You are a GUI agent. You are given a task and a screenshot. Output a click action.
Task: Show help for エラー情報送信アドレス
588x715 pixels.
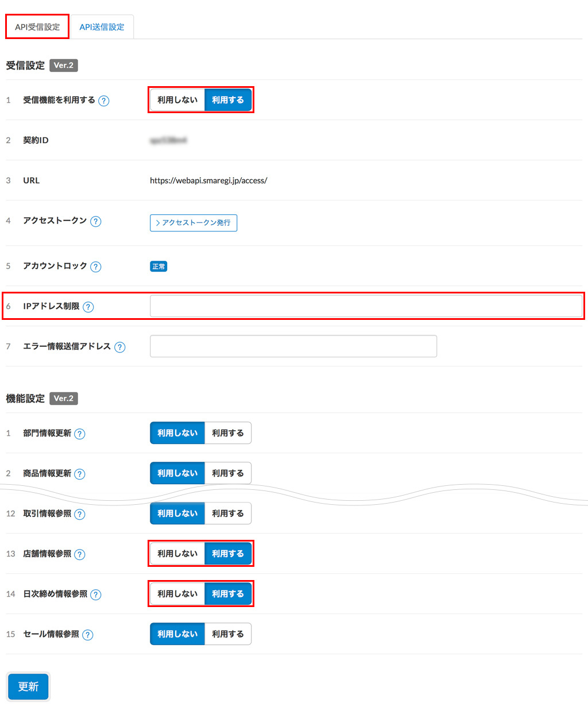pyautogui.click(x=119, y=347)
